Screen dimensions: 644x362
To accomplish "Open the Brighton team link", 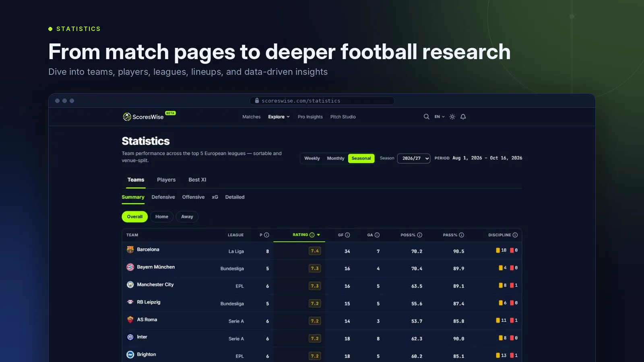I will tap(147, 354).
